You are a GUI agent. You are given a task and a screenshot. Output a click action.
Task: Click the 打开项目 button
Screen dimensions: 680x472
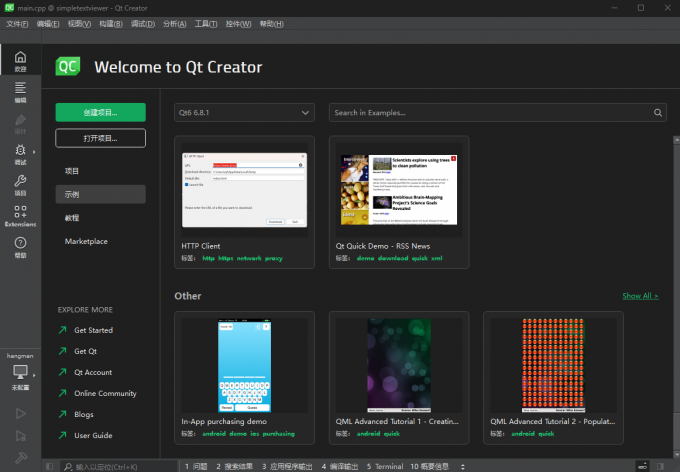[x=100, y=138]
